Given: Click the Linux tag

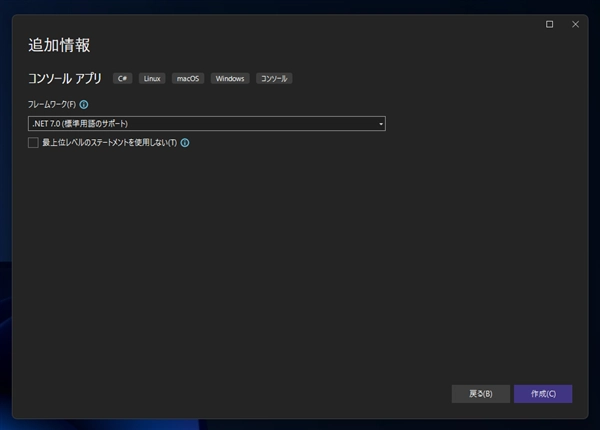Looking at the screenshot, I should click(x=152, y=78).
